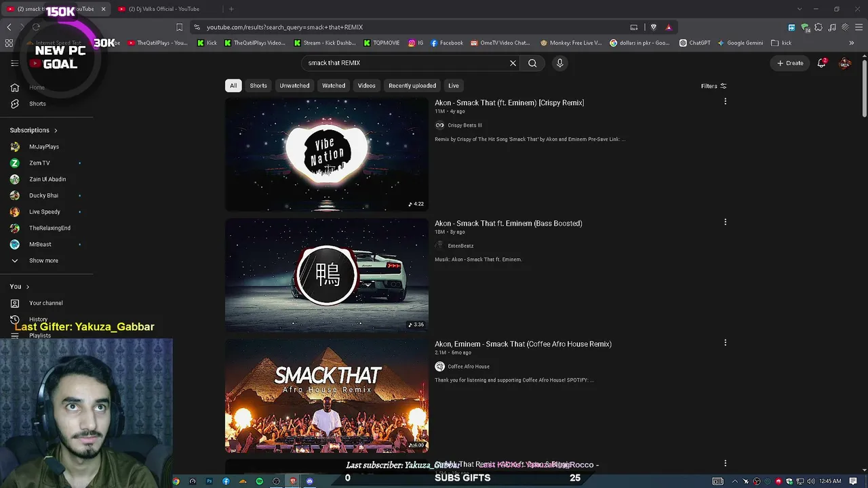Select the Shorts filter chip
Screen dimensions: 868x488
[258, 85]
